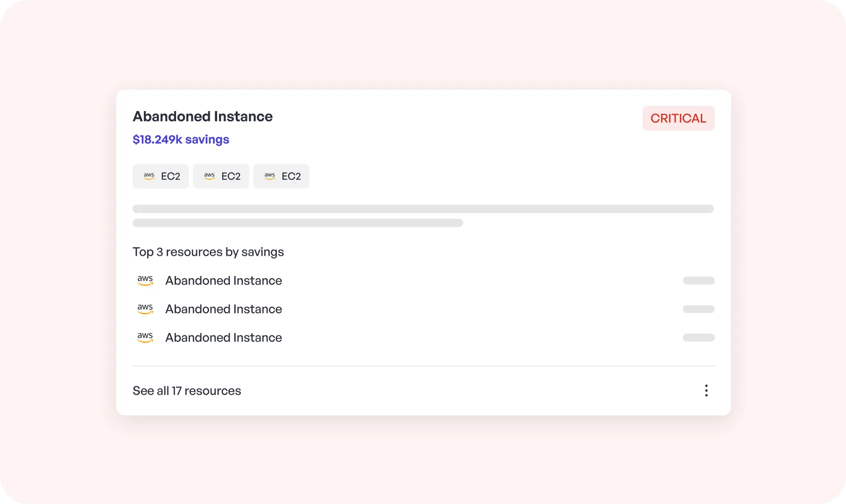The image size is (846, 504).
Task: Toggle the second EC2 service chip
Action: coord(221,176)
